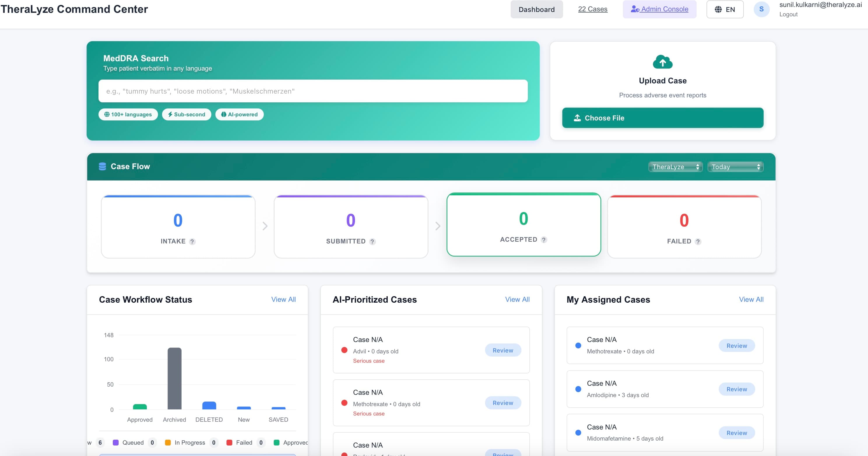Select the FAILED case flow card
The height and width of the screenshot is (456, 868).
(x=684, y=227)
